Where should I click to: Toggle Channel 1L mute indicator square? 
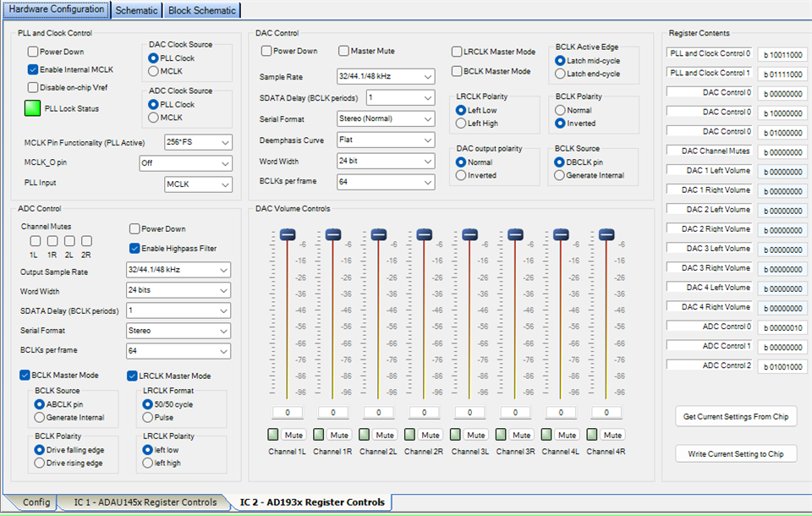273,434
